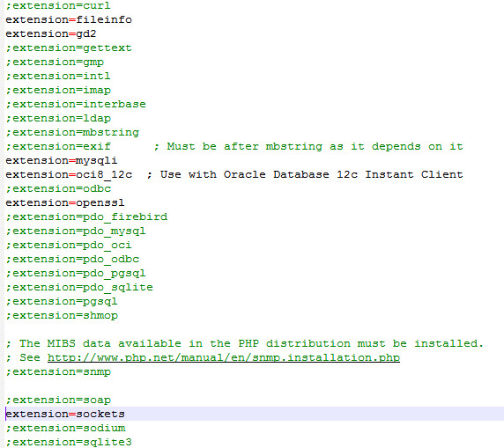504x448 pixels.
Task: Click the ;extension=pgsql line
Action: click(x=62, y=302)
